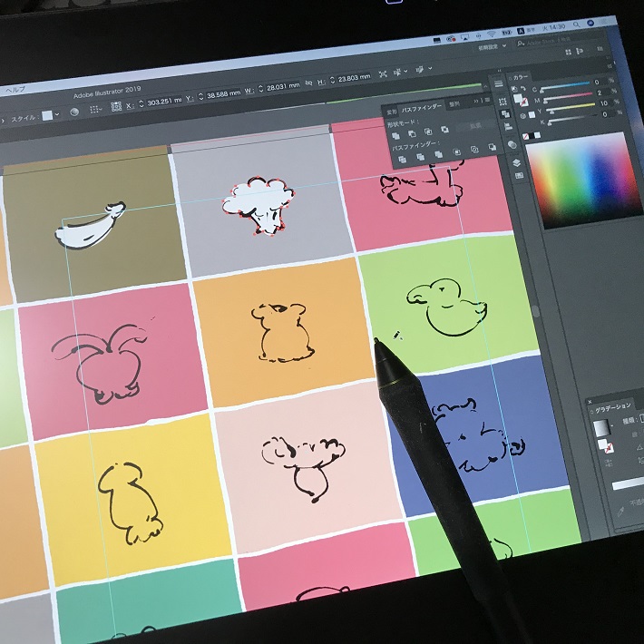Click the Intersect shape mode icon

point(428,132)
